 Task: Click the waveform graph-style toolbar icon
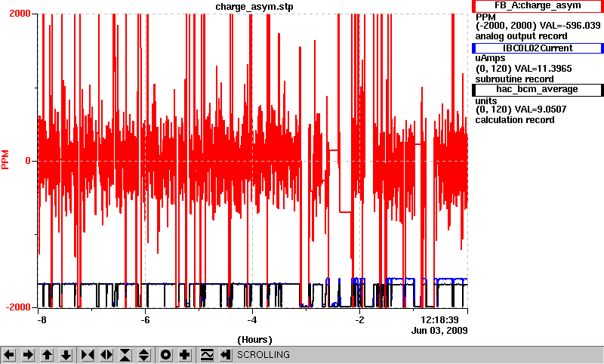point(206,355)
